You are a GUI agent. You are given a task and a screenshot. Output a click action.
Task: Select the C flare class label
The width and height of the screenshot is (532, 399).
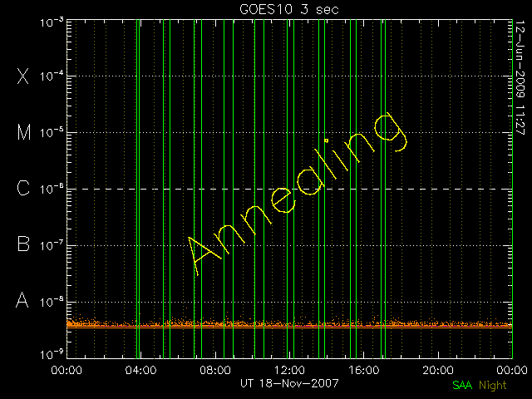(23, 188)
